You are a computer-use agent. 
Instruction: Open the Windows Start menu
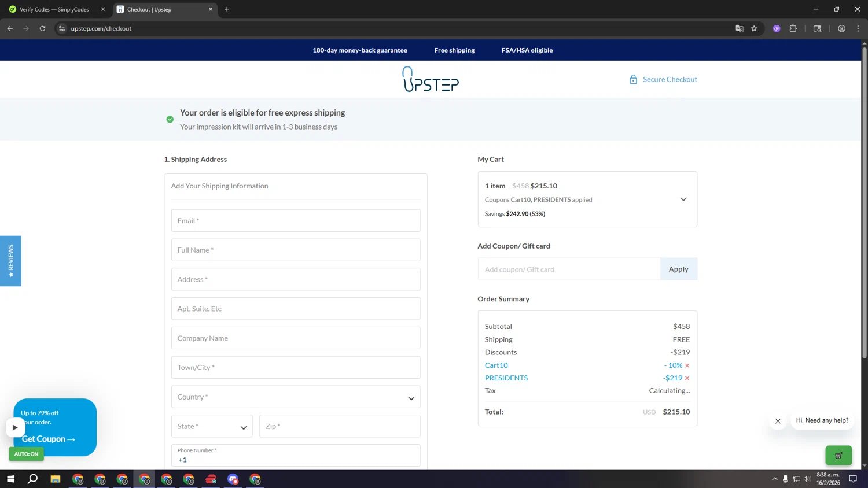pyautogui.click(x=10, y=479)
